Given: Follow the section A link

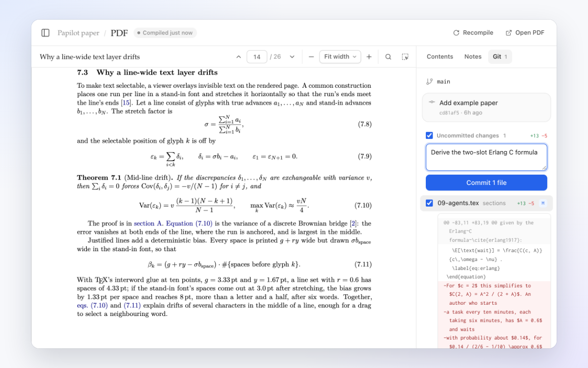Looking at the screenshot, I should pos(148,223).
